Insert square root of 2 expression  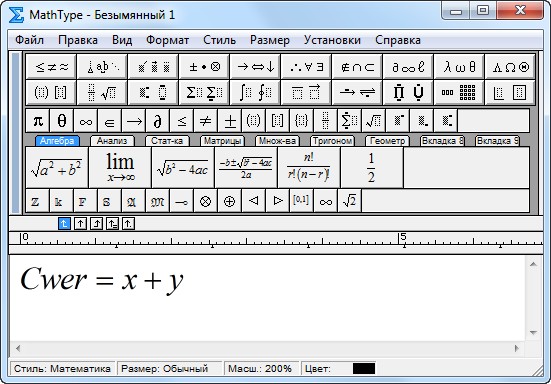tap(349, 201)
